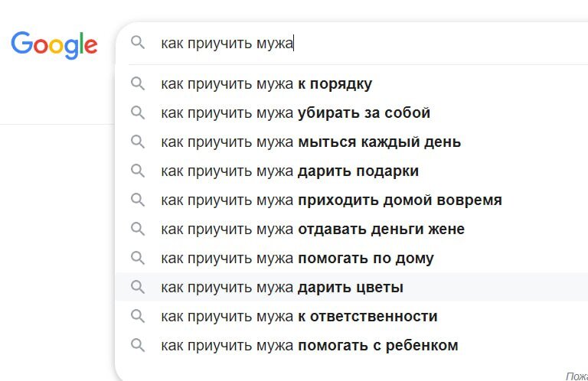The height and width of the screenshot is (381, 588).
Task: Click magnifier icon beside 'к порядку' suggestion
Action: point(138,83)
